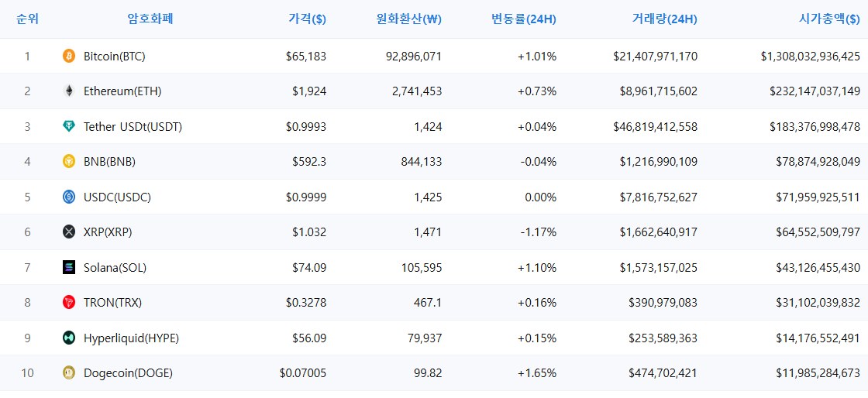Screen dimensions: 868x398
Task: Click Ethereum change +0.73%
Action: pyautogui.click(x=537, y=91)
